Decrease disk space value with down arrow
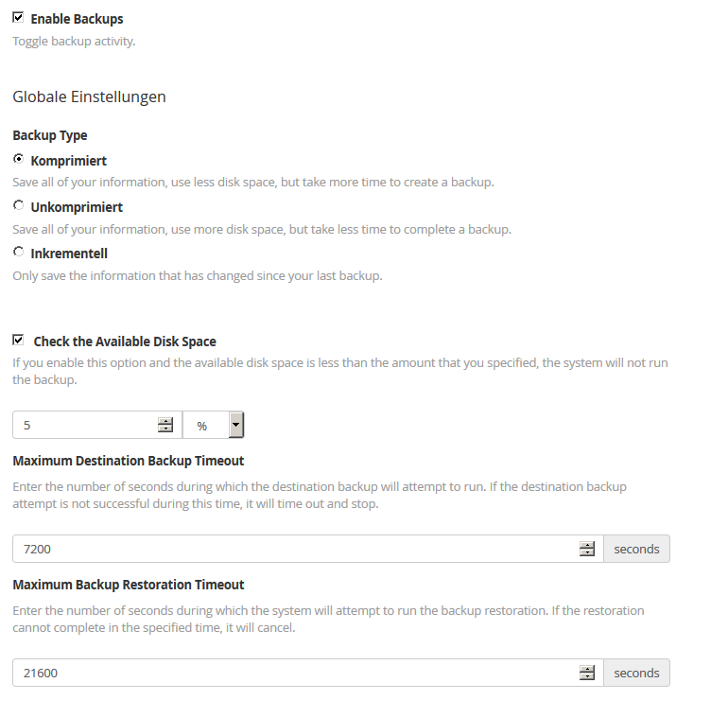The width and height of the screenshot is (728, 718). (165, 429)
